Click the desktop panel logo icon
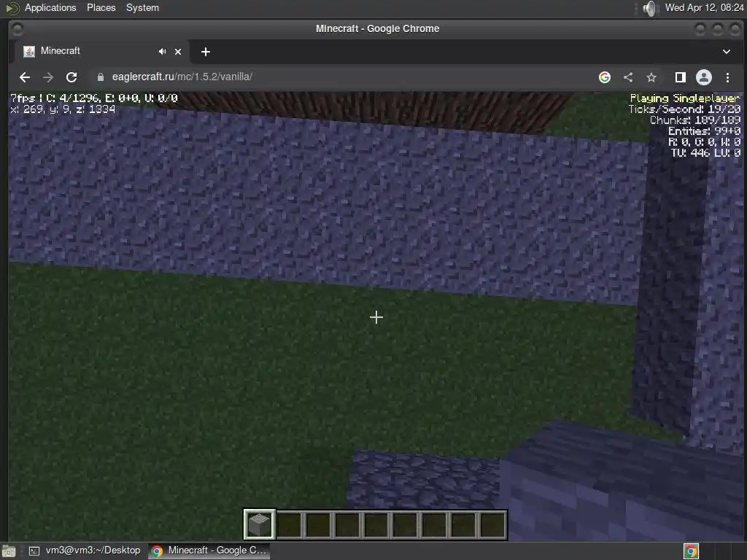 click(x=12, y=8)
